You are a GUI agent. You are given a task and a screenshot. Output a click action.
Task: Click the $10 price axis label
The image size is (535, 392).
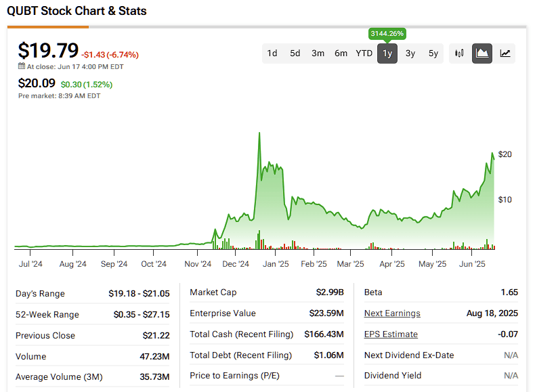pos(505,200)
